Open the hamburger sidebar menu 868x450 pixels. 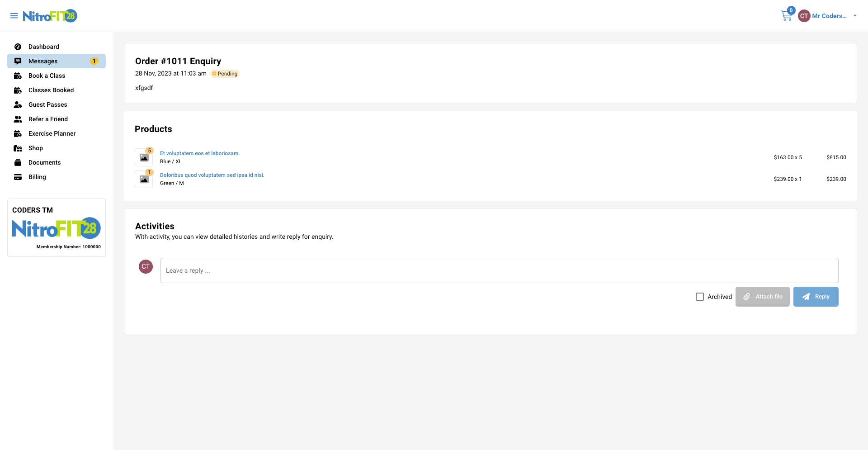[14, 16]
